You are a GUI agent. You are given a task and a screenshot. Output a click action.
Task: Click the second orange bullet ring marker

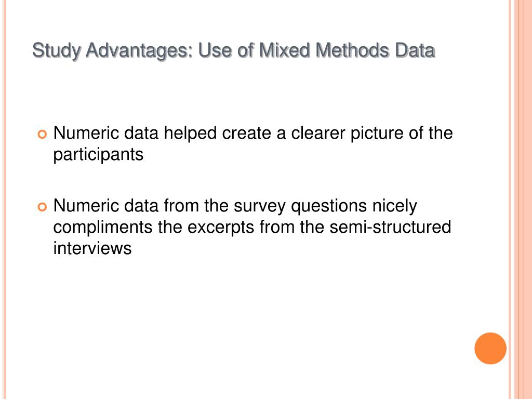tap(42, 207)
